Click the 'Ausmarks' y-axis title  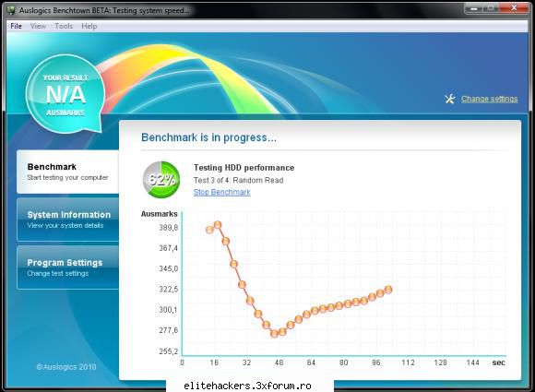coord(159,214)
